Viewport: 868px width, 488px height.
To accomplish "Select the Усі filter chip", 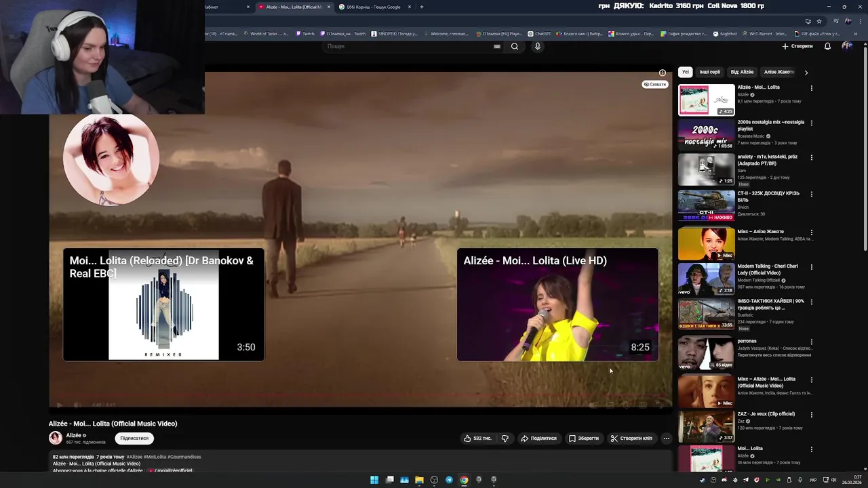I will (686, 72).
